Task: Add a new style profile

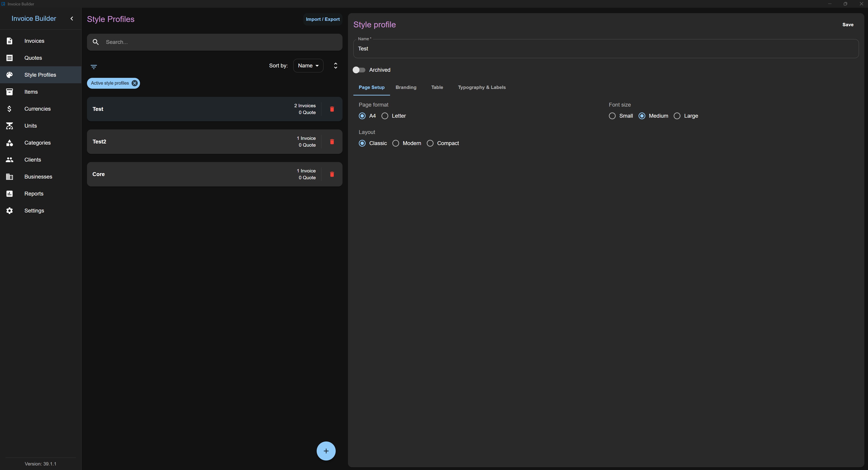Action: [326, 451]
